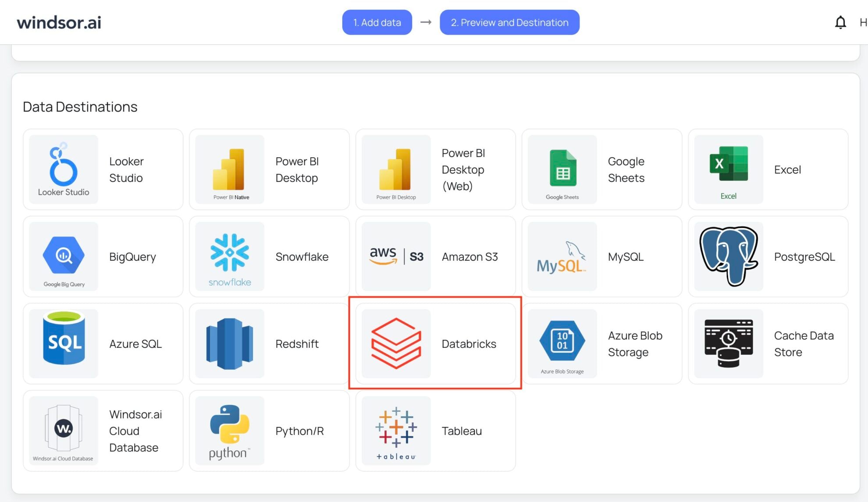Select the MySQL dolphin icon
868x502 pixels.
click(x=562, y=256)
